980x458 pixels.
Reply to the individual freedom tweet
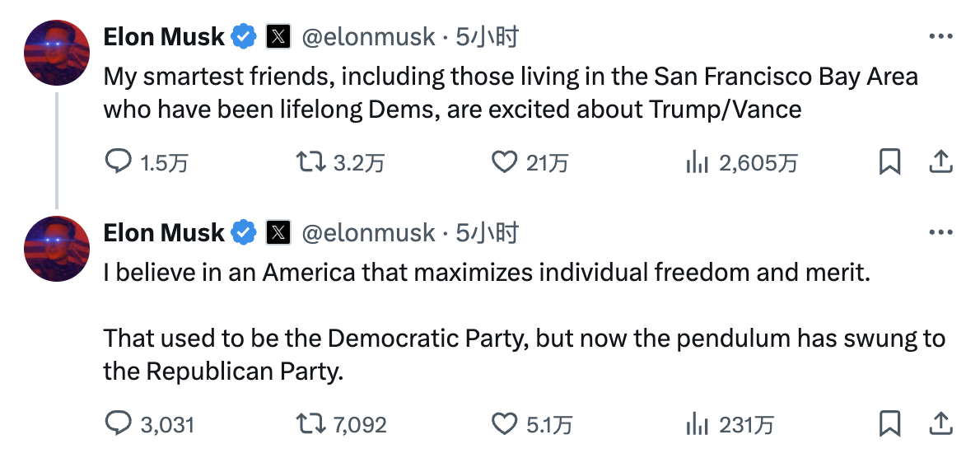[x=120, y=424]
